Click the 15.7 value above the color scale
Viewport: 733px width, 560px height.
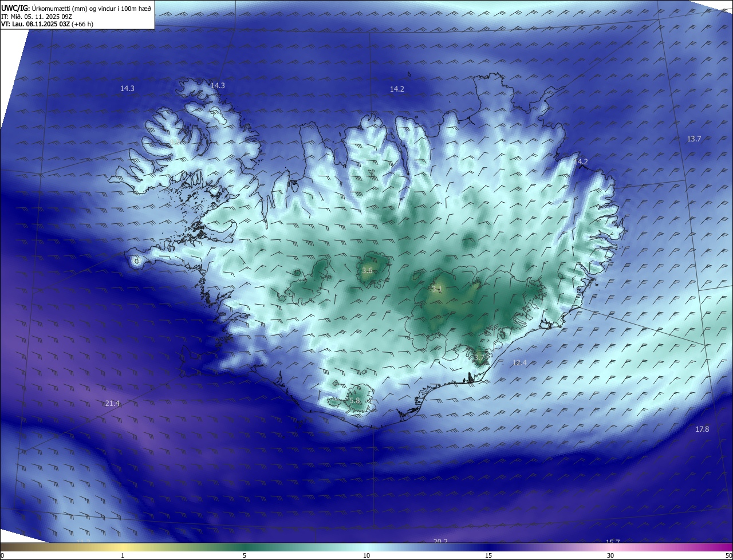click(613, 541)
